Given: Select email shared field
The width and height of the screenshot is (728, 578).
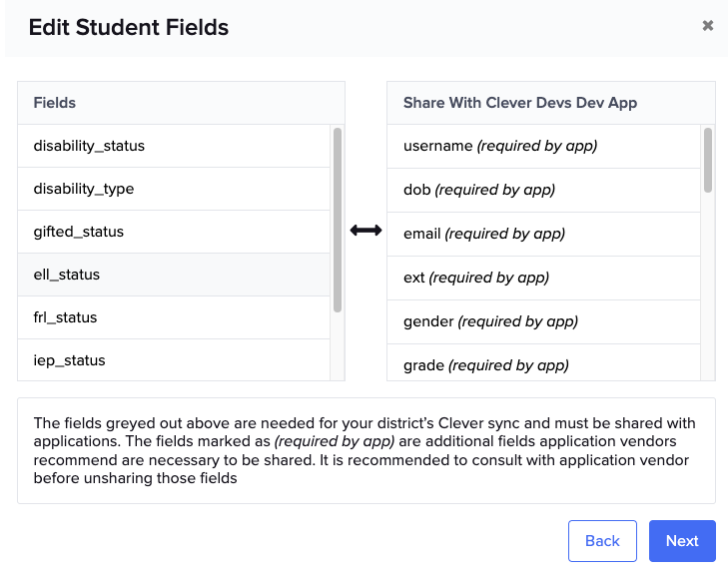Looking at the screenshot, I should pyautogui.click(x=543, y=234).
